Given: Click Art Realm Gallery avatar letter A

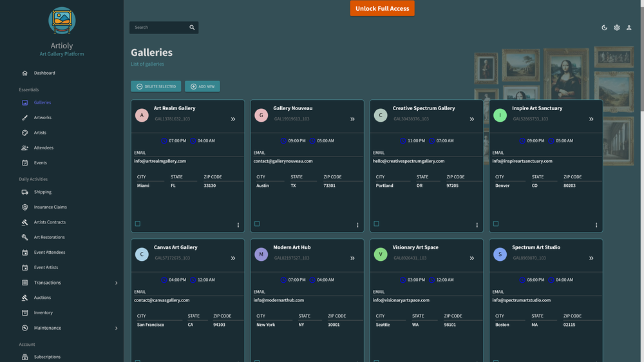Looking at the screenshot, I should (x=142, y=115).
